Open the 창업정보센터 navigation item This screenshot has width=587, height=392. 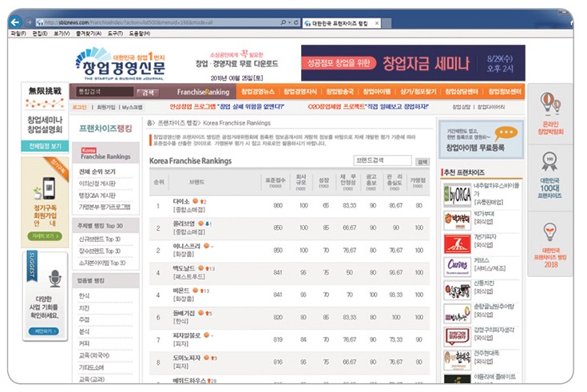click(x=505, y=92)
